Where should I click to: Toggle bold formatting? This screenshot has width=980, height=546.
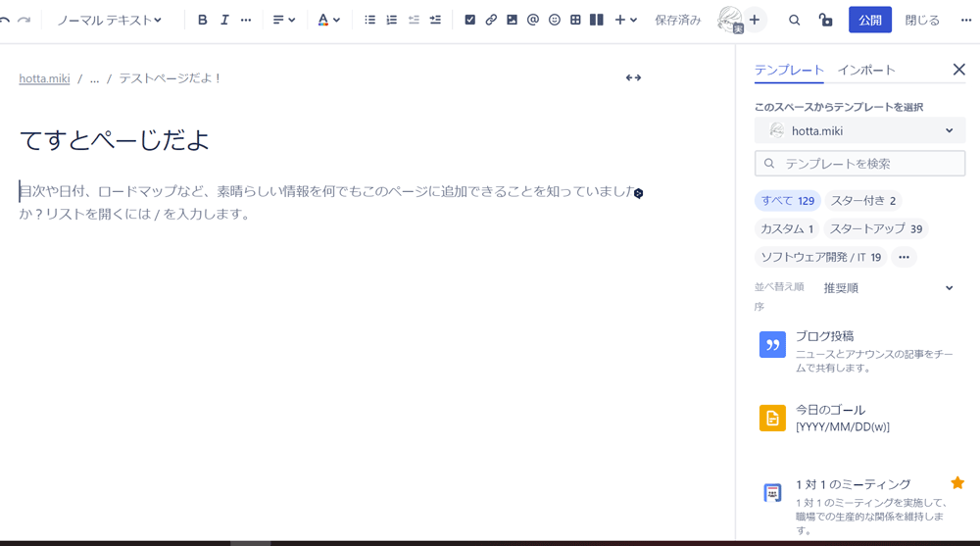(202, 20)
